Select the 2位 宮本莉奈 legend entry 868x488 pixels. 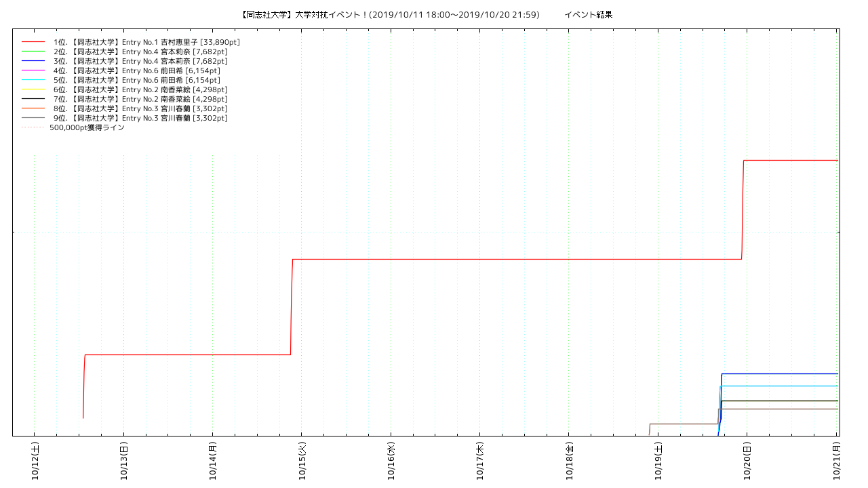coord(140,52)
